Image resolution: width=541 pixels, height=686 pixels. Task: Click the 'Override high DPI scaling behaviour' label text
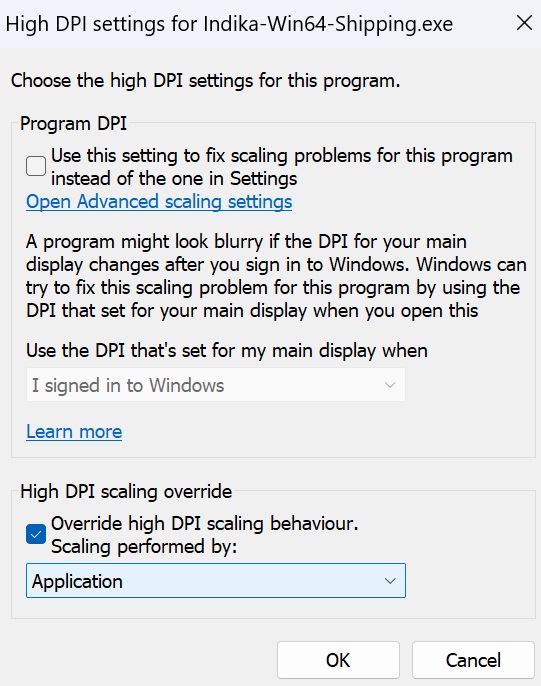(x=205, y=523)
